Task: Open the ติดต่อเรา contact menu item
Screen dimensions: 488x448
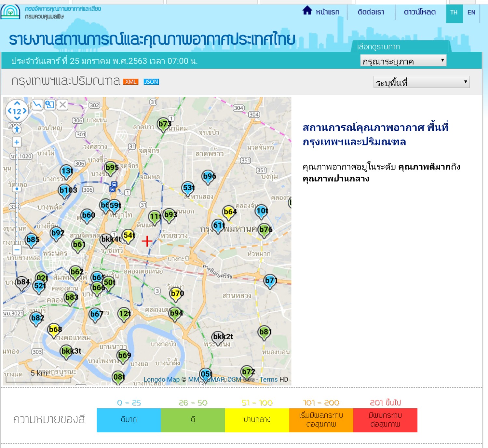Action: click(371, 12)
